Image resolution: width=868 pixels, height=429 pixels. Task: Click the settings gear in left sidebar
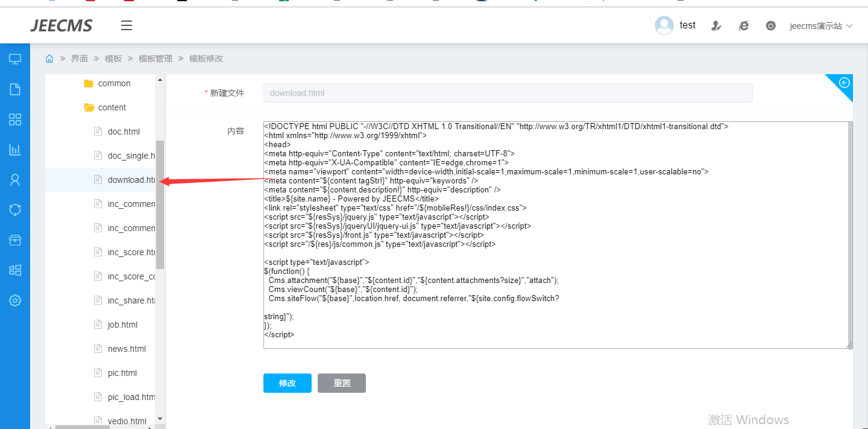coord(15,300)
